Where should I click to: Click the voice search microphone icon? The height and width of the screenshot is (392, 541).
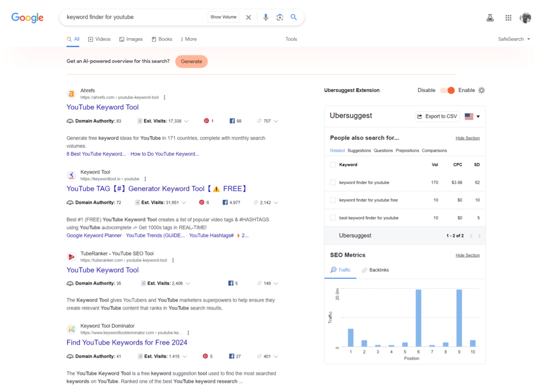(x=266, y=17)
